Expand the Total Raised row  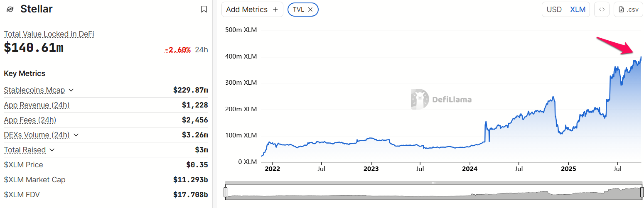click(52, 150)
